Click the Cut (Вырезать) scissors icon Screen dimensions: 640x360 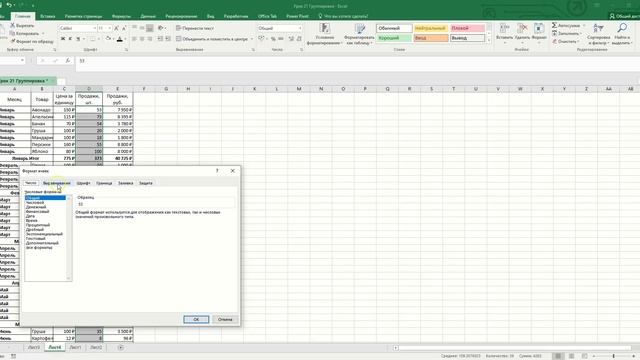click(x=12, y=25)
